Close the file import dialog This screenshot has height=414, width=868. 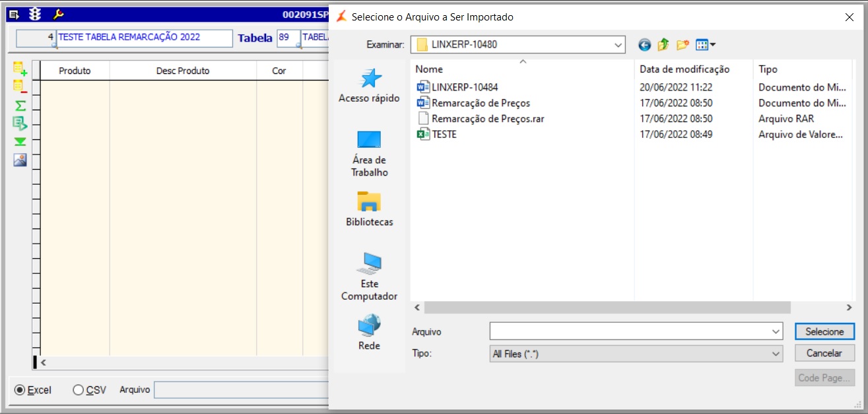tap(850, 17)
